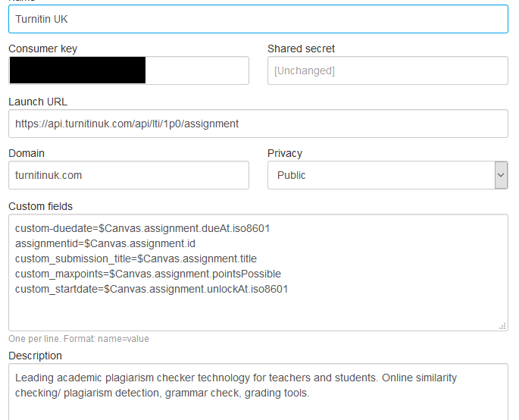Click the Shared secret [Unchanged] field
This screenshot has width=519, height=420.
pos(387,71)
